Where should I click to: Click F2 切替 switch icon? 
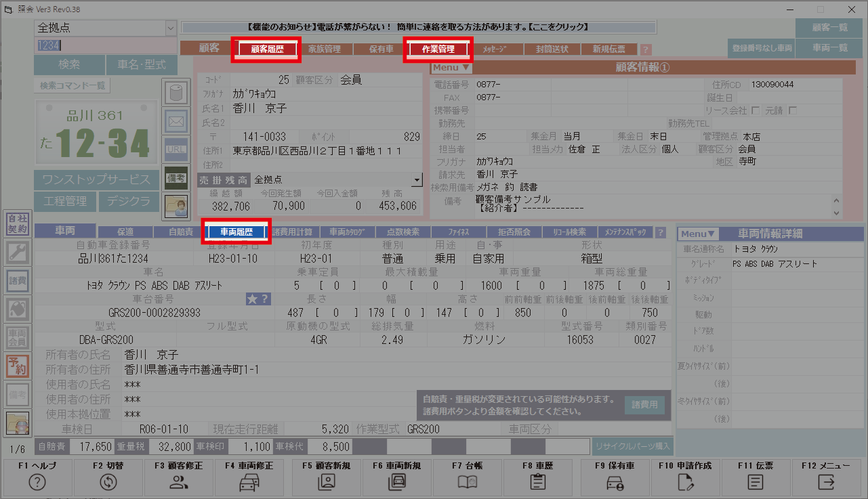pyautogui.click(x=108, y=482)
